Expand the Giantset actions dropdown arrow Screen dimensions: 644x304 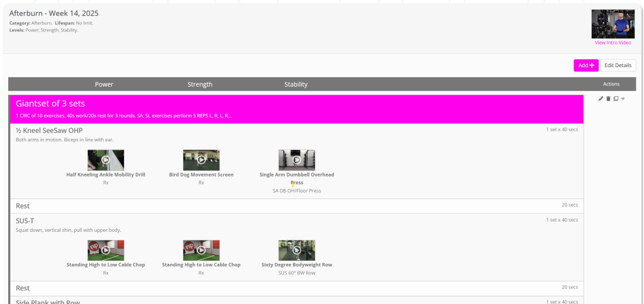623,99
